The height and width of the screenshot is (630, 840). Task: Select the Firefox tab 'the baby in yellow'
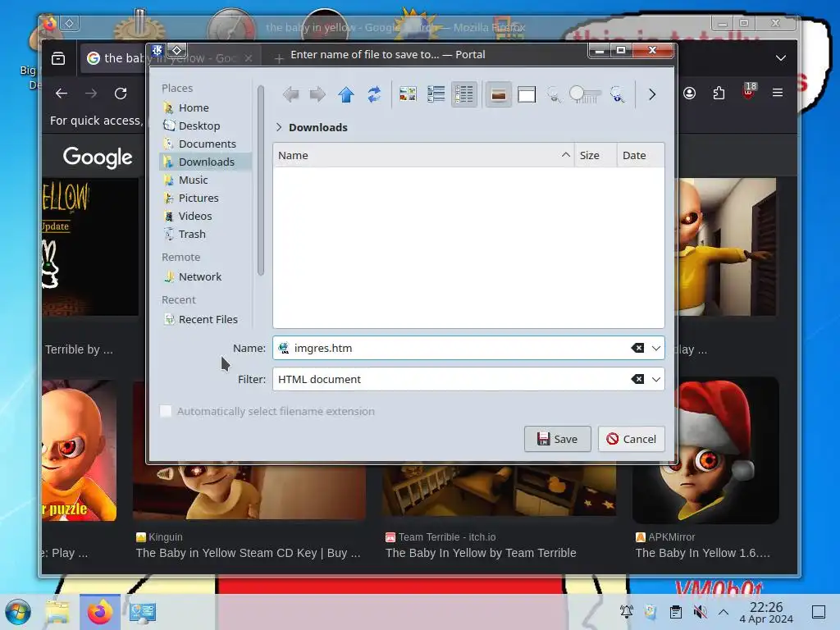[x=169, y=58]
